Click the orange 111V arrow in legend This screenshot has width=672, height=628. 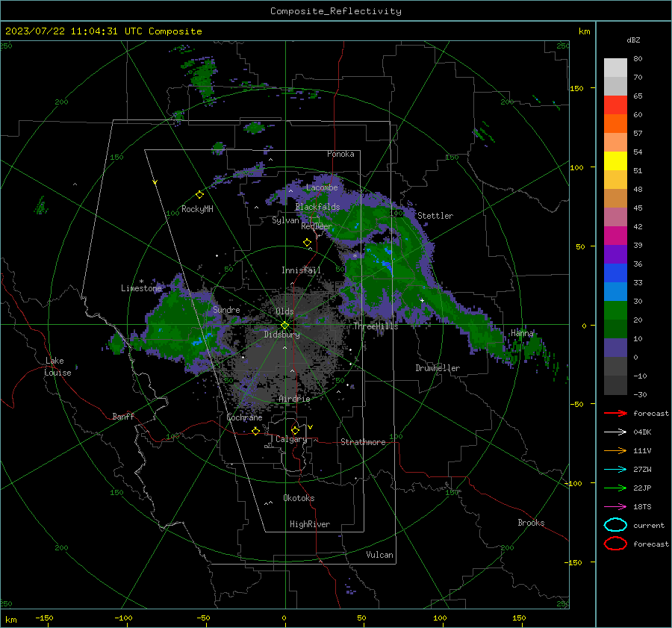(x=615, y=450)
